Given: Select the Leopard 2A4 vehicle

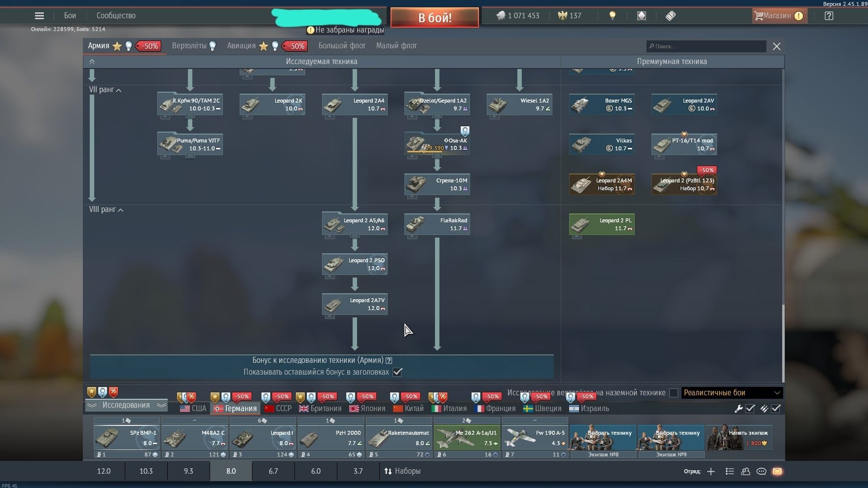Looking at the screenshot, I should point(355,104).
